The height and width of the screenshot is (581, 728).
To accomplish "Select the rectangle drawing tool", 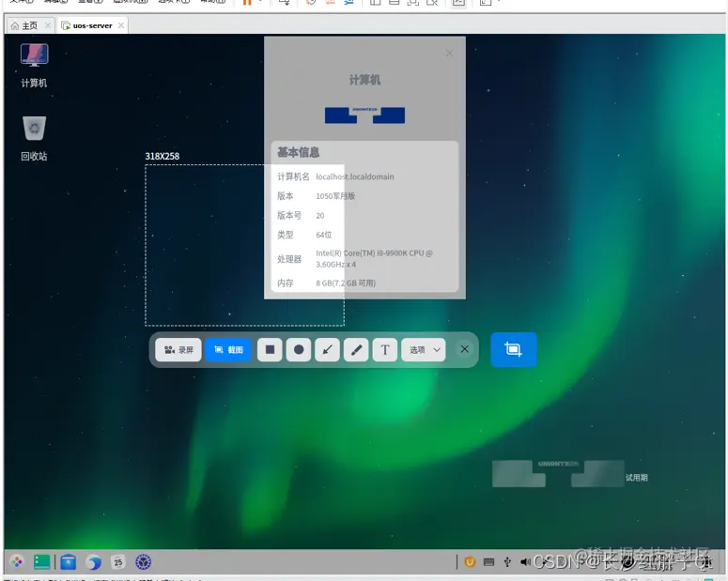I will [270, 349].
